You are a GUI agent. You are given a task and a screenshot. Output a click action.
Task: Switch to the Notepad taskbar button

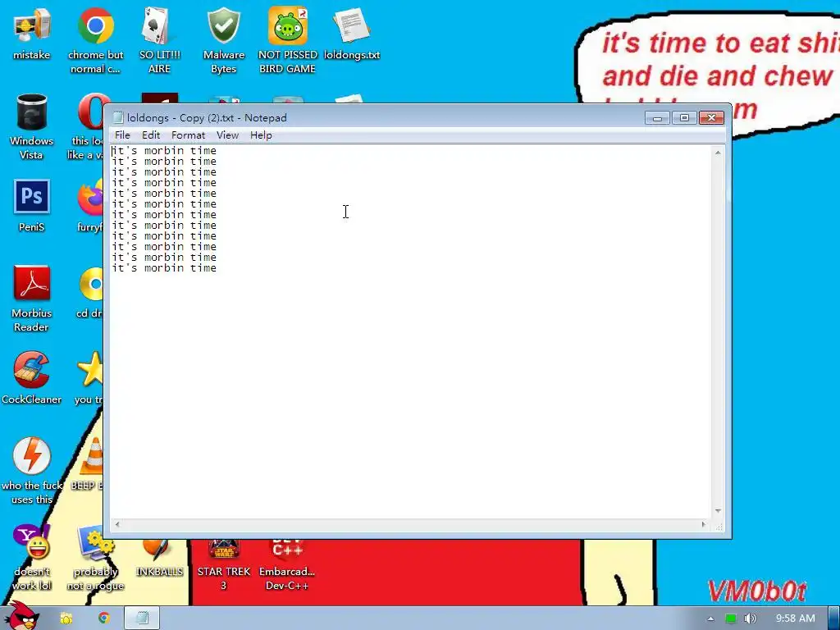[142, 619]
